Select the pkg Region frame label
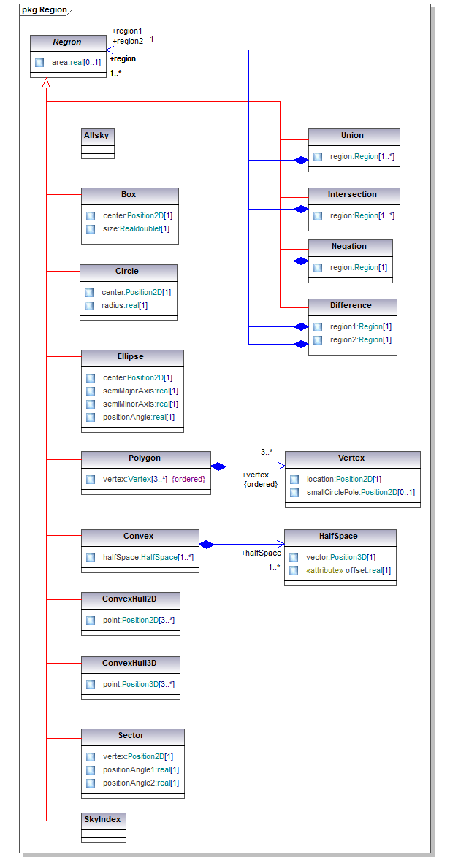450x868 pixels. [x=45, y=10]
